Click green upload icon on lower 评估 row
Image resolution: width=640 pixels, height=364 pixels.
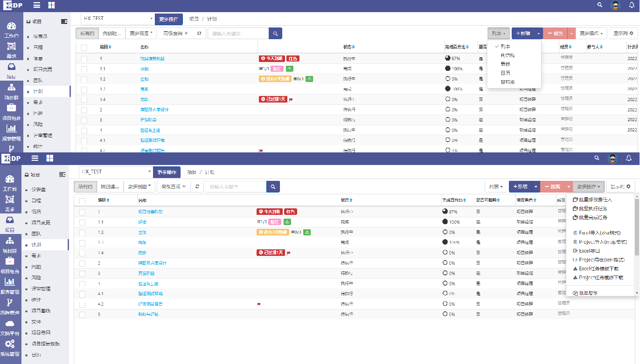pos(287,222)
